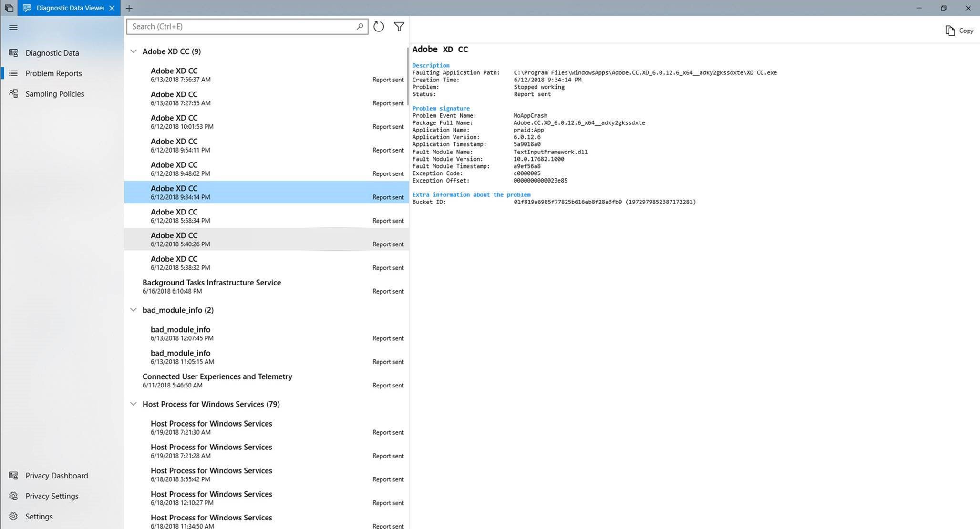This screenshot has width=980, height=529.
Task: Click the Diagnostic Data sidebar icon
Action: click(13, 53)
